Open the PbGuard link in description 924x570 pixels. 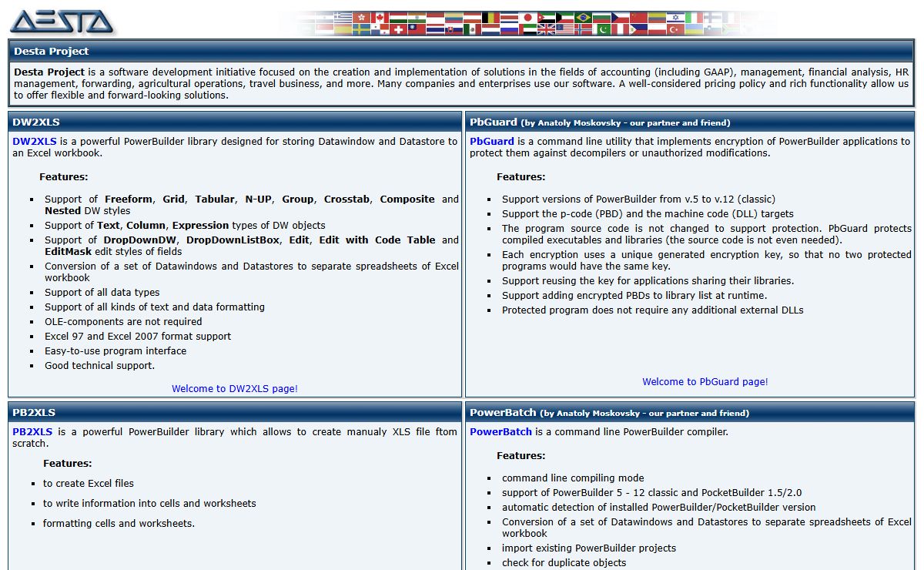492,141
